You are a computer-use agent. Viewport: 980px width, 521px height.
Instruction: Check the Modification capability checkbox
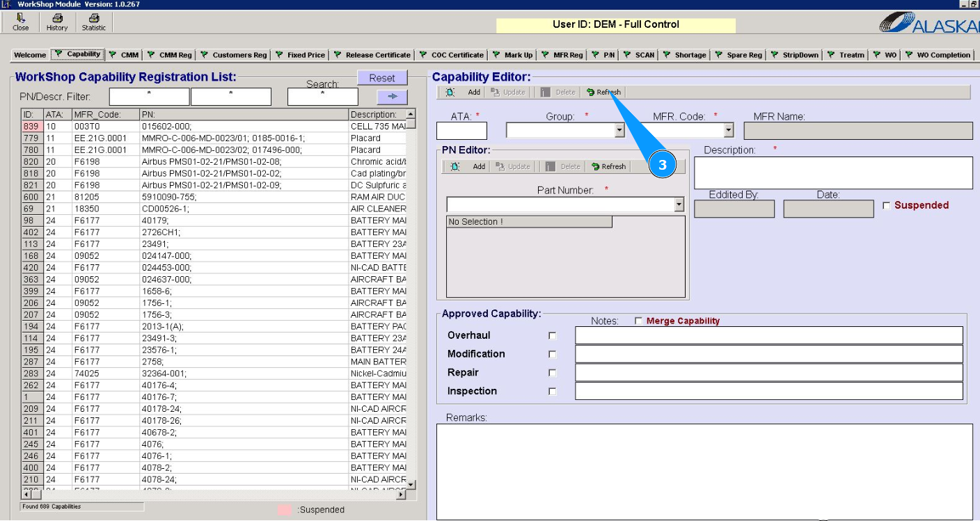pyautogui.click(x=553, y=354)
